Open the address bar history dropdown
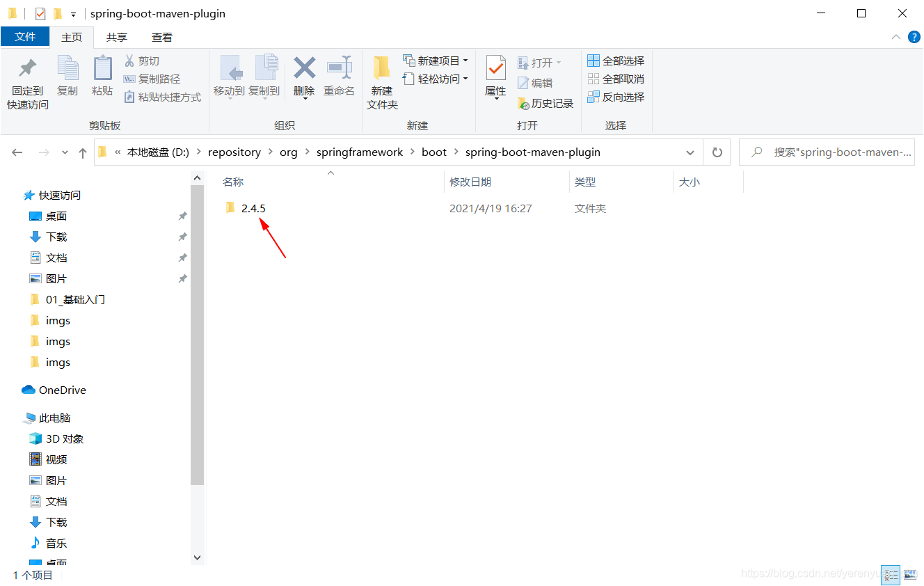924x586 pixels. [690, 152]
